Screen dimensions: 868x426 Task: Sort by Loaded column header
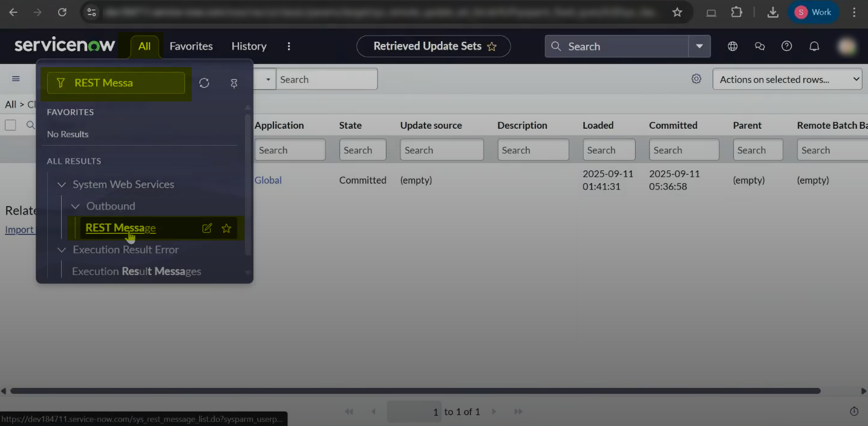click(x=598, y=125)
